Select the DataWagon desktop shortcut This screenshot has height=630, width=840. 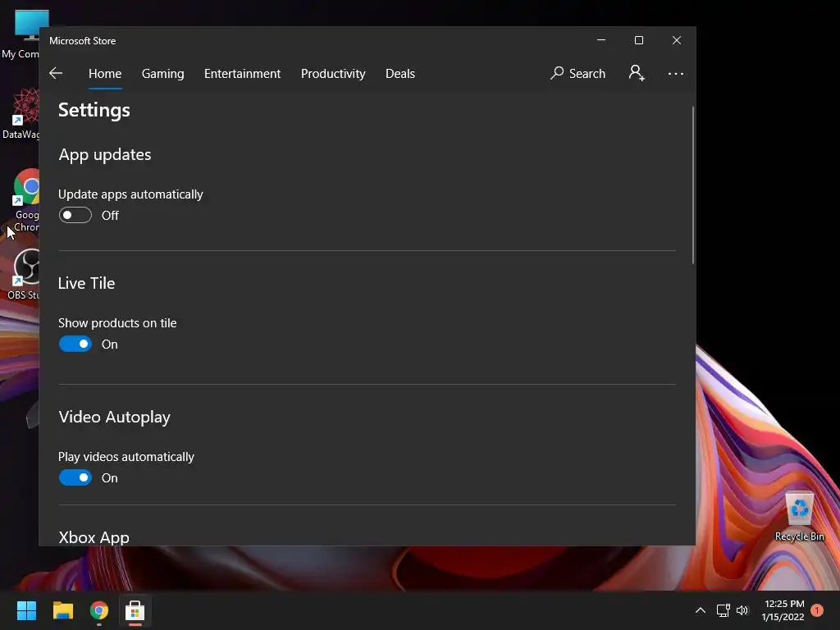[x=21, y=114]
